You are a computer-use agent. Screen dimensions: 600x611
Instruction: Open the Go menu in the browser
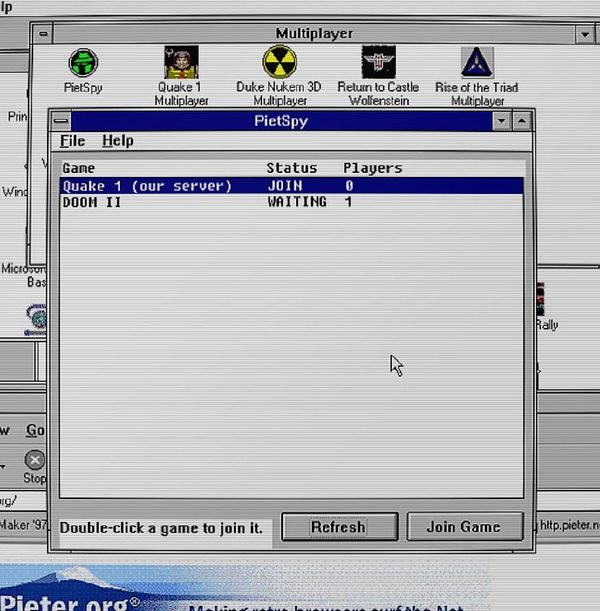tap(35, 430)
